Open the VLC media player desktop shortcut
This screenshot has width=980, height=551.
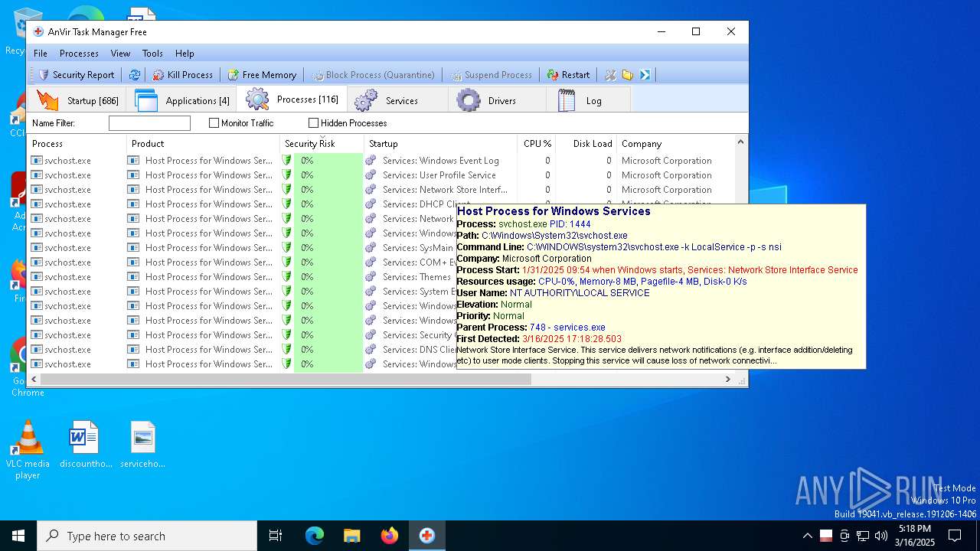(x=28, y=449)
